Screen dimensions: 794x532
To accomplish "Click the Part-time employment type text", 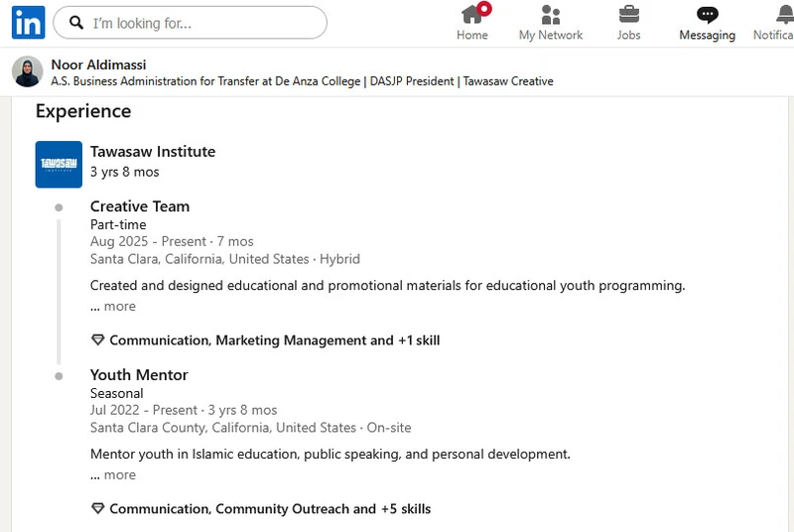I will pyautogui.click(x=118, y=224).
